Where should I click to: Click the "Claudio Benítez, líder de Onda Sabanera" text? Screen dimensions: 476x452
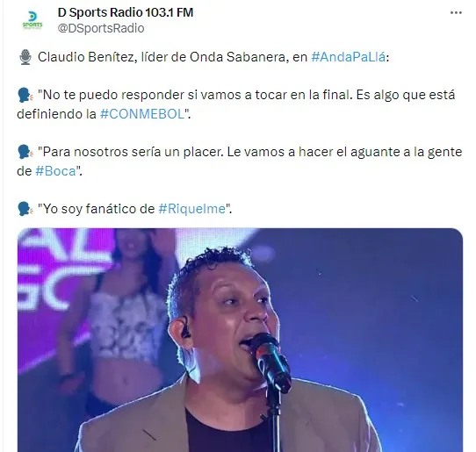pyautogui.click(x=163, y=57)
